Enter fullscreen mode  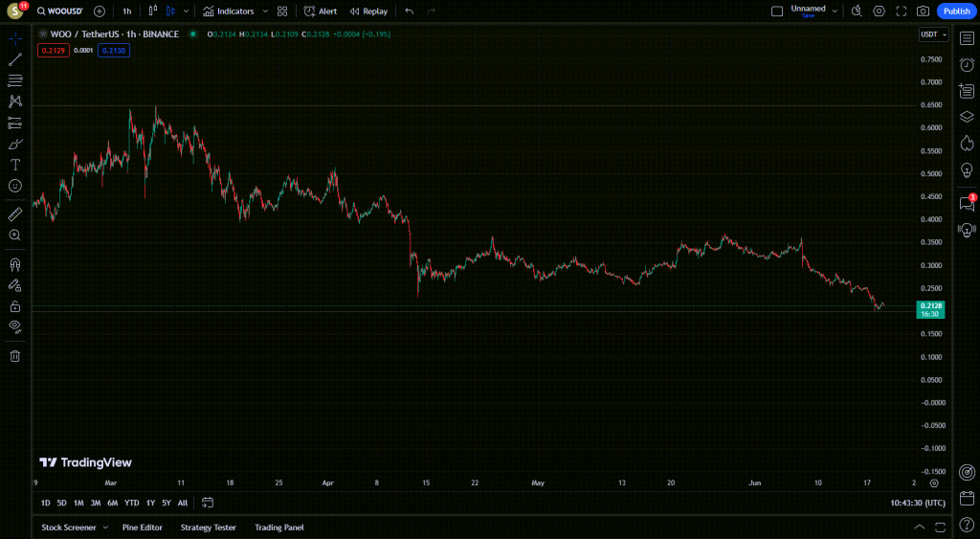902,11
